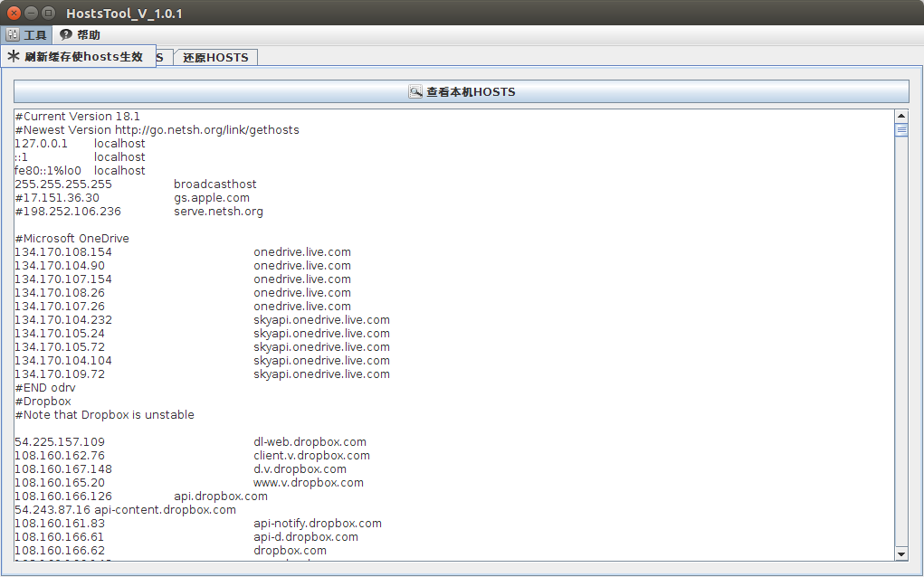Click IP '134.170.108.154'
924x577 pixels.
coord(63,252)
